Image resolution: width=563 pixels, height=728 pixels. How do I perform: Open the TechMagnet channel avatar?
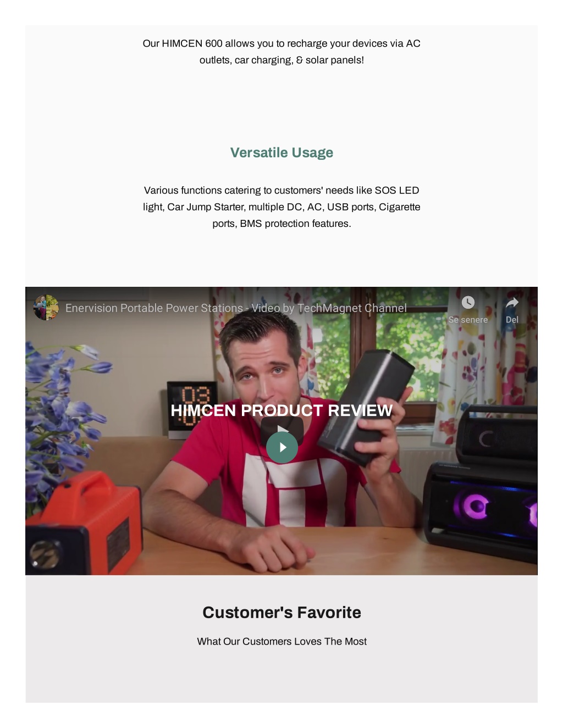tap(46, 308)
